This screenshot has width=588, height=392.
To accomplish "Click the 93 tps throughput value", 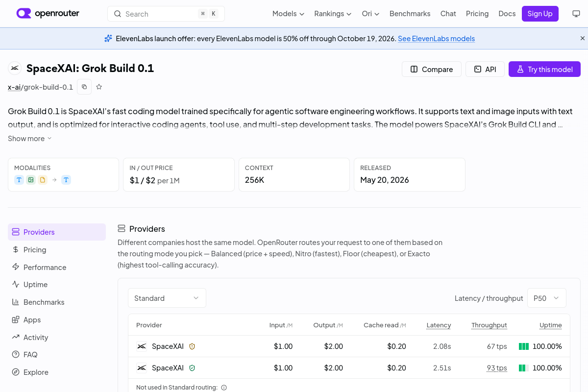I will (x=497, y=368).
